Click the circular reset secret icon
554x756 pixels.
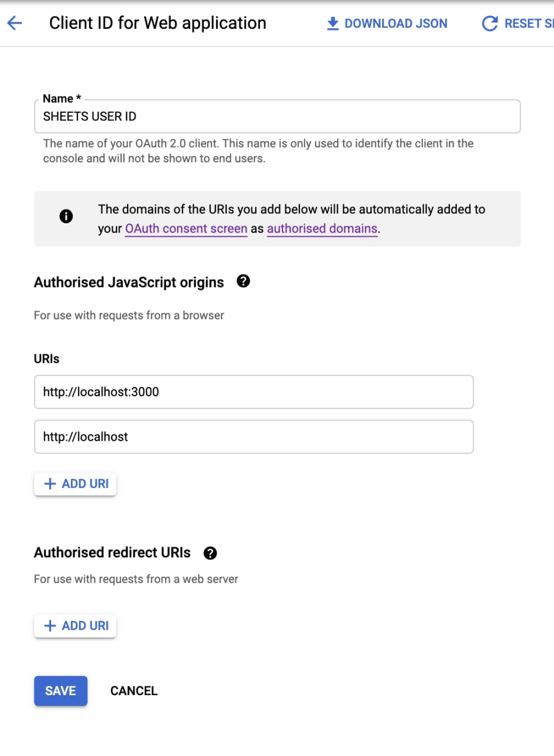pyautogui.click(x=490, y=24)
